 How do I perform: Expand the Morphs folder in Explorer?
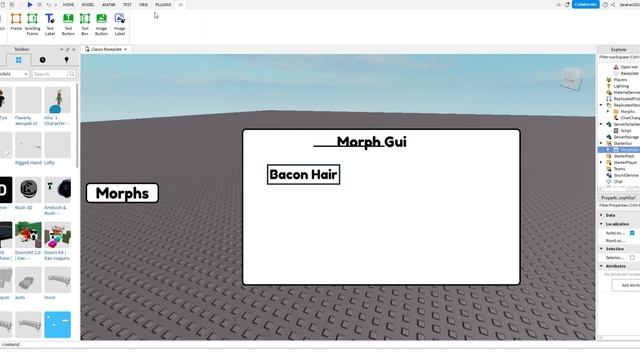pyautogui.click(x=608, y=112)
